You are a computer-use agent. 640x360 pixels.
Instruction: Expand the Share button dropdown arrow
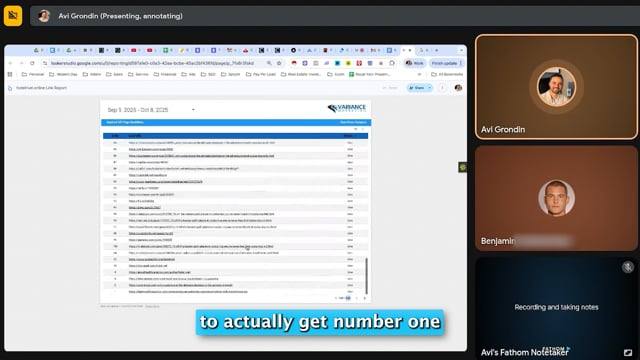click(x=430, y=88)
